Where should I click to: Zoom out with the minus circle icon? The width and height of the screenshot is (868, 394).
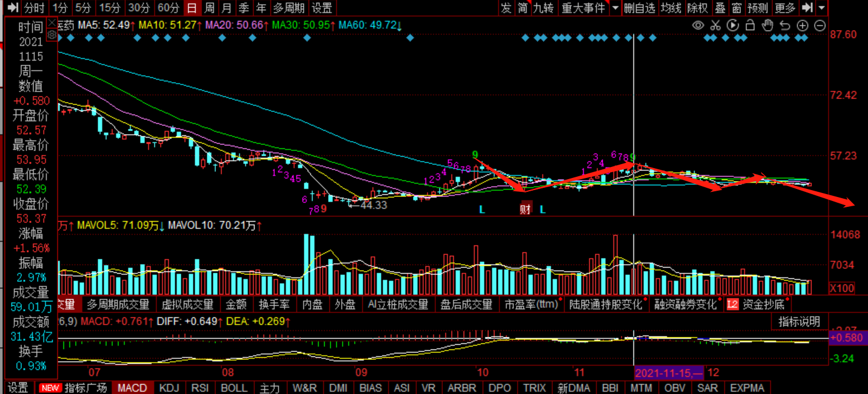[820, 25]
